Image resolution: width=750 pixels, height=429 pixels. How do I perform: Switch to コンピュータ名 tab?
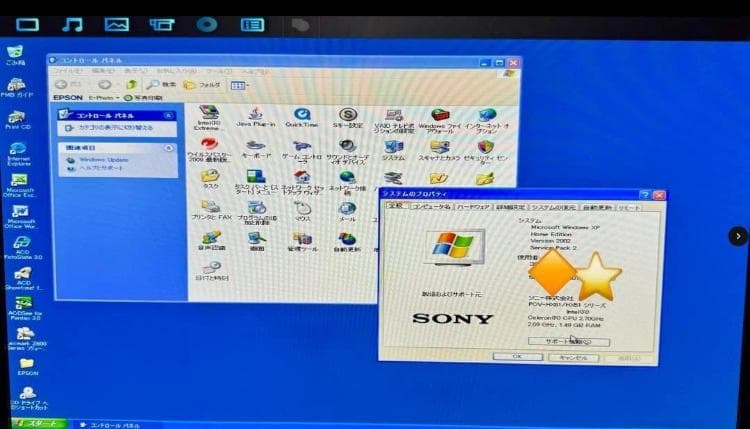(x=431, y=207)
